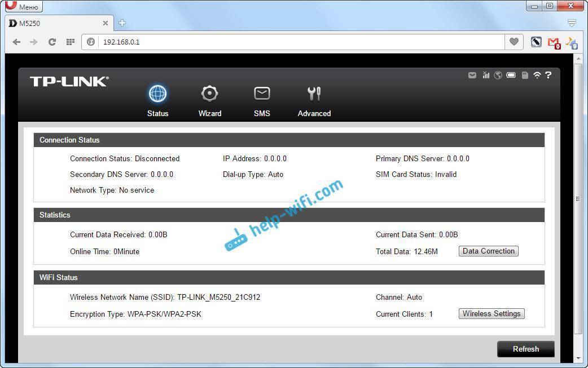This screenshot has width=588, height=368.
Task: Switch to the SMS tab label
Action: [262, 113]
